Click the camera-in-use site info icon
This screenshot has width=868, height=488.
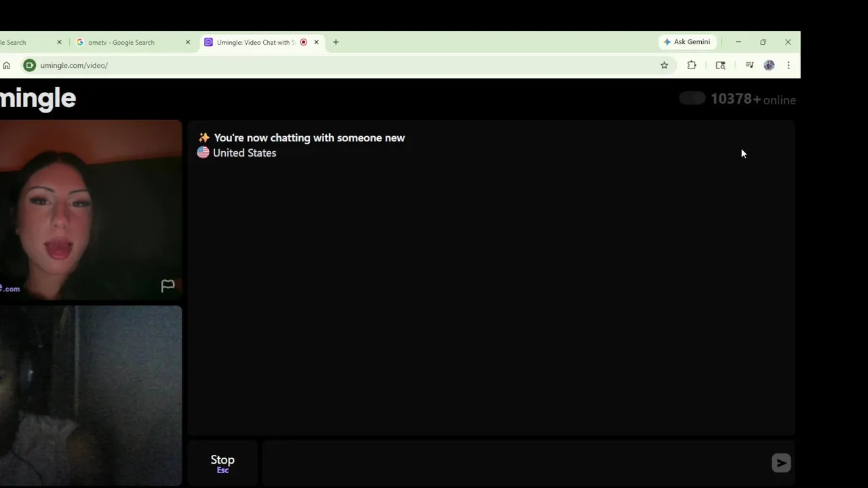click(x=29, y=65)
